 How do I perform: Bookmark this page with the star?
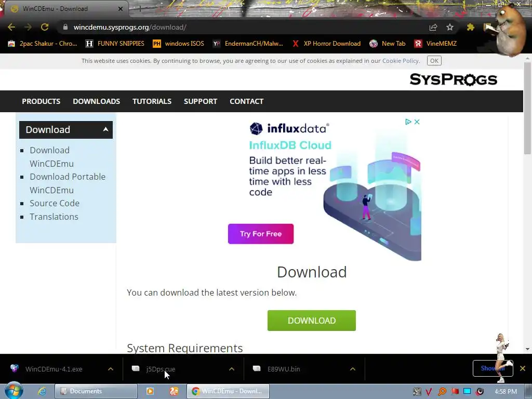(449, 27)
